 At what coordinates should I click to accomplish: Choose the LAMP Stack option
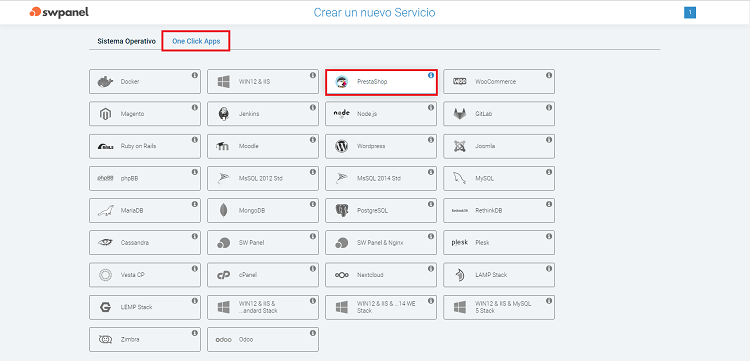499,275
